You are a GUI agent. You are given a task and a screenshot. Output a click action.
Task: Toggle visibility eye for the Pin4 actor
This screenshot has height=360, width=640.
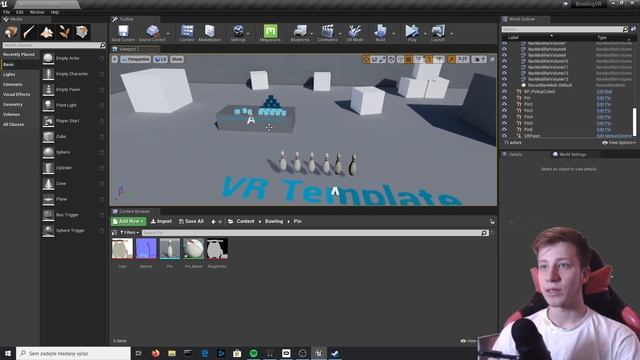point(504,117)
